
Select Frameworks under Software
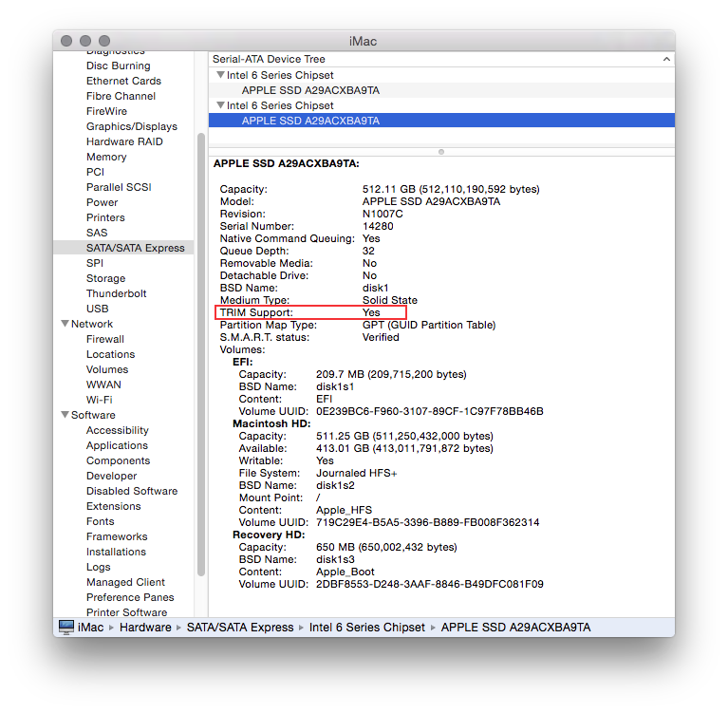[117, 536]
